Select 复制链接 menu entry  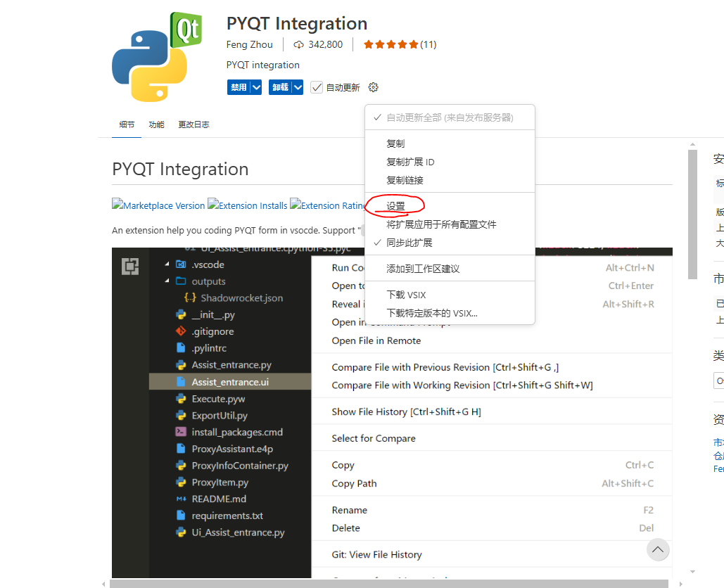(450, 181)
